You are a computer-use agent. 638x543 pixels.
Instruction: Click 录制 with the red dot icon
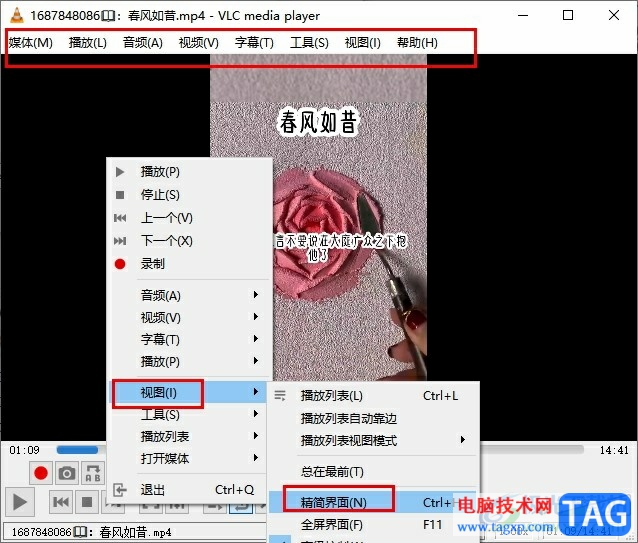coord(189,264)
